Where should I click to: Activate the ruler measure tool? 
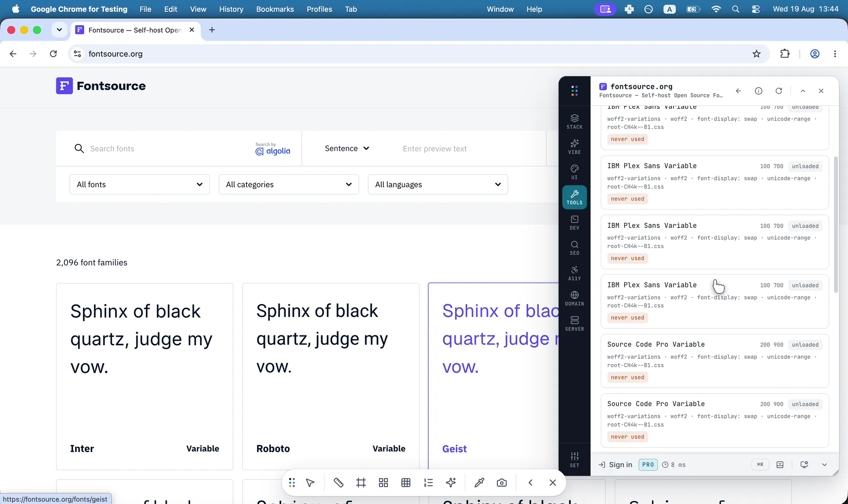click(x=338, y=483)
